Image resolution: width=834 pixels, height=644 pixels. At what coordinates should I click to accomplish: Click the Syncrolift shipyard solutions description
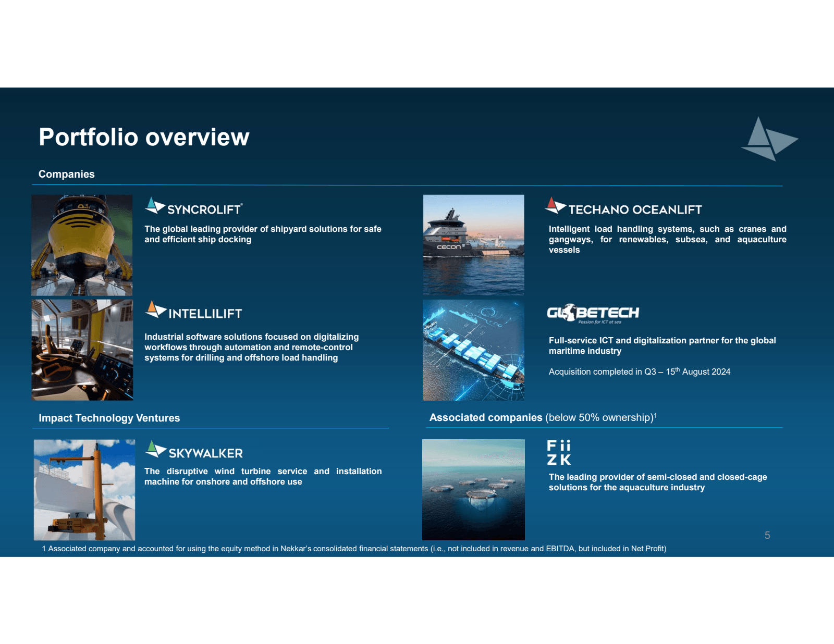[x=263, y=234]
